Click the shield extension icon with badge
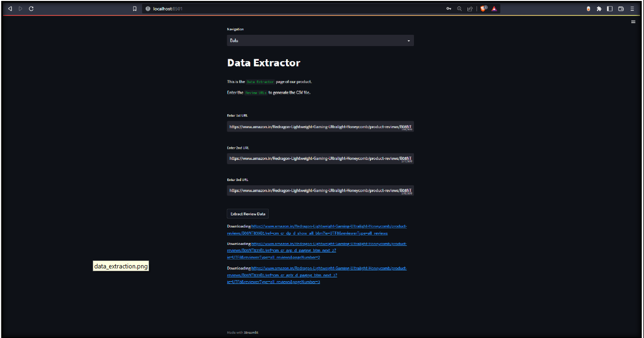The width and height of the screenshot is (644, 338). click(484, 8)
